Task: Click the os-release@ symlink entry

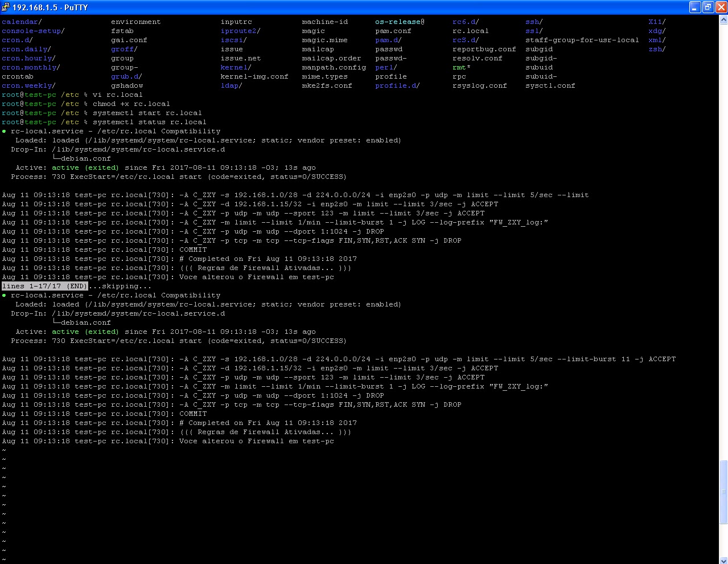Action: pyautogui.click(x=398, y=22)
